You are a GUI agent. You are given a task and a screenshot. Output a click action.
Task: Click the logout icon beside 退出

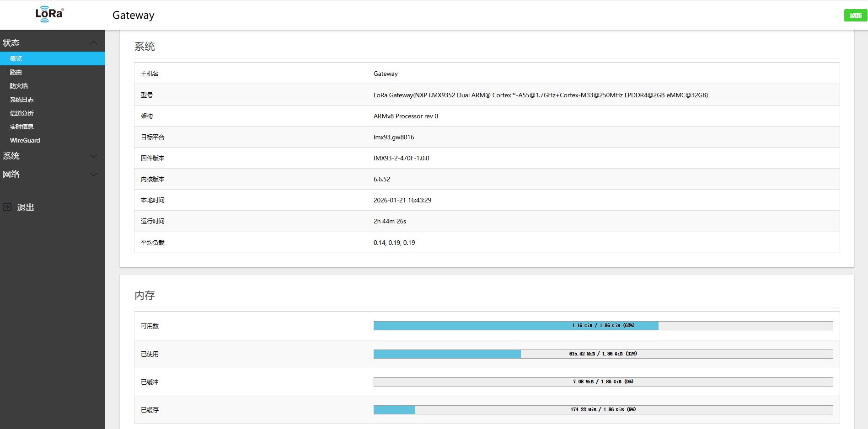[x=7, y=207]
